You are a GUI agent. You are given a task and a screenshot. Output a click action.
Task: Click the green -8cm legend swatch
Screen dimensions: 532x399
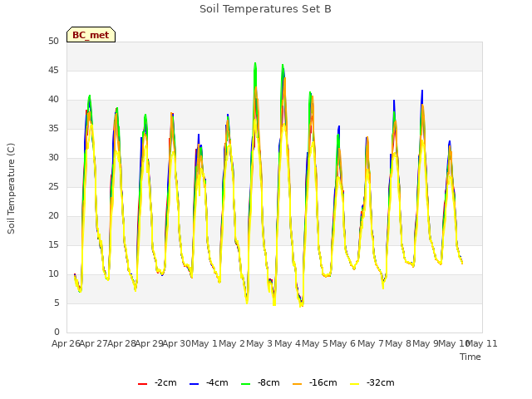(x=245, y=384)
